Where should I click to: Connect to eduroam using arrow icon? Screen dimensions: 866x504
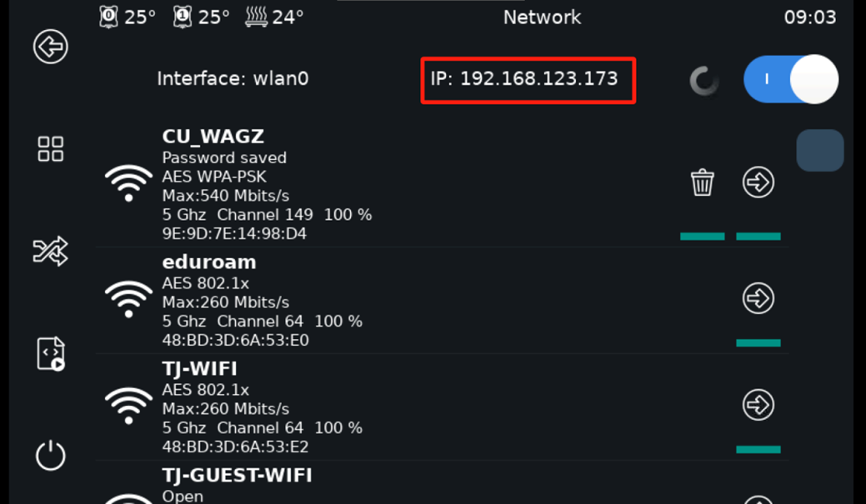click(758, 297)
